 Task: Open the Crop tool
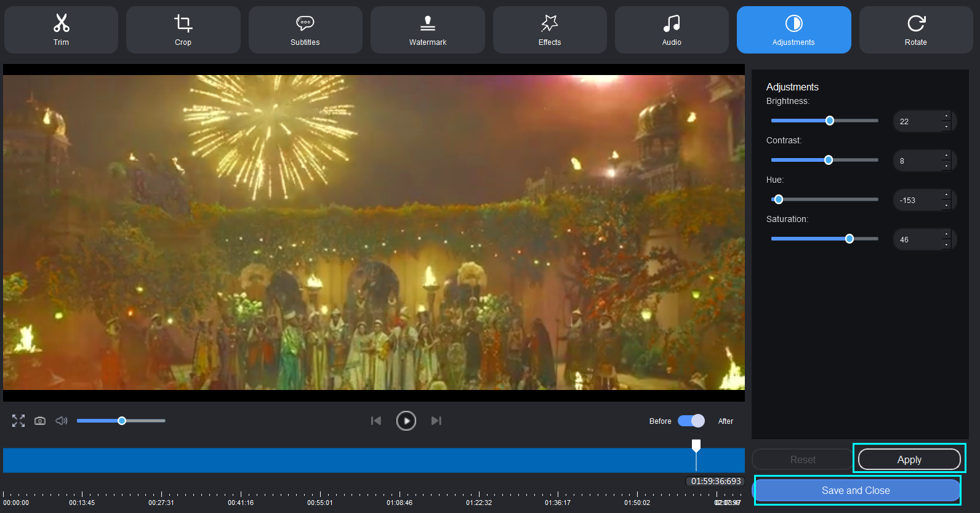[x=183, y=30]
